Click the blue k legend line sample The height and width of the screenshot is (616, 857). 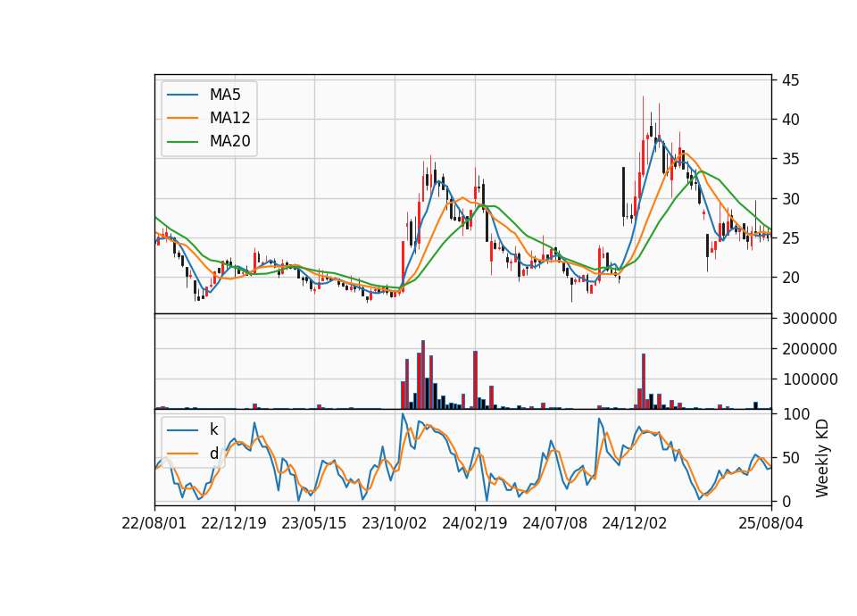(182, 430)
